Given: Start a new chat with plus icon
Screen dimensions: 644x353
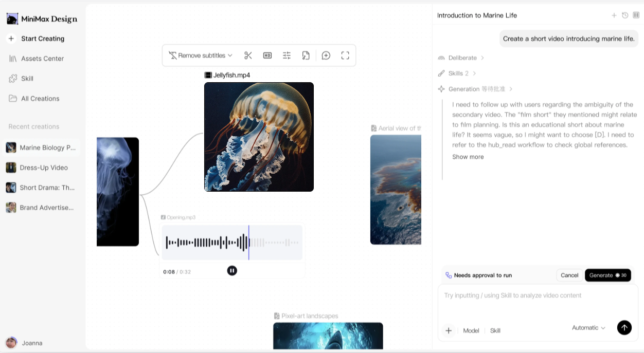Looking at the screenshot, I should click(x=614, y=15).
